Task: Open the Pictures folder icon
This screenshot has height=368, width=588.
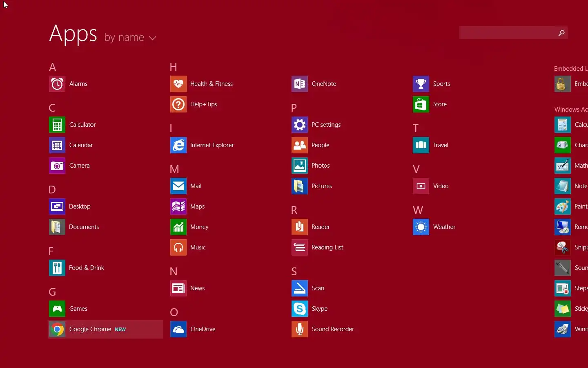Action: (300, 186)
